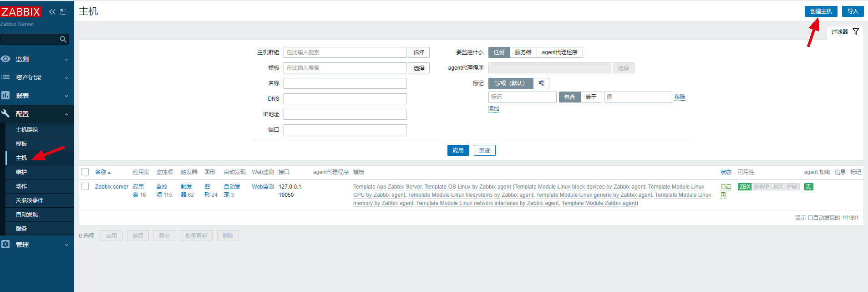Tick the Zabbix server row checkbox

[x=85, y=186]
